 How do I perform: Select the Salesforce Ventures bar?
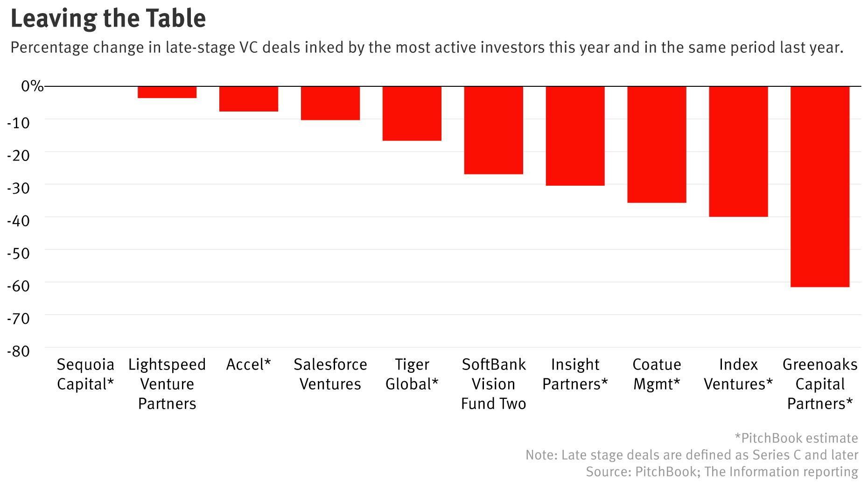pos(330,103)
